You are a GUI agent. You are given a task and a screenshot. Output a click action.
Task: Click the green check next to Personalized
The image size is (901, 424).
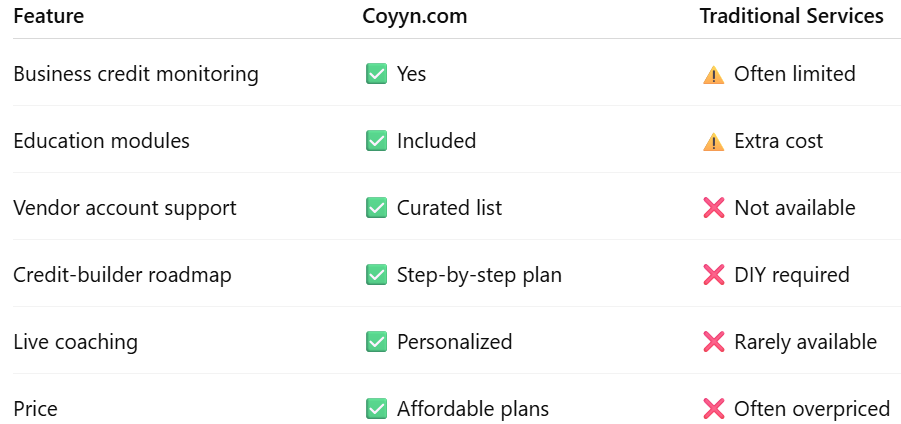coord(376,342)
